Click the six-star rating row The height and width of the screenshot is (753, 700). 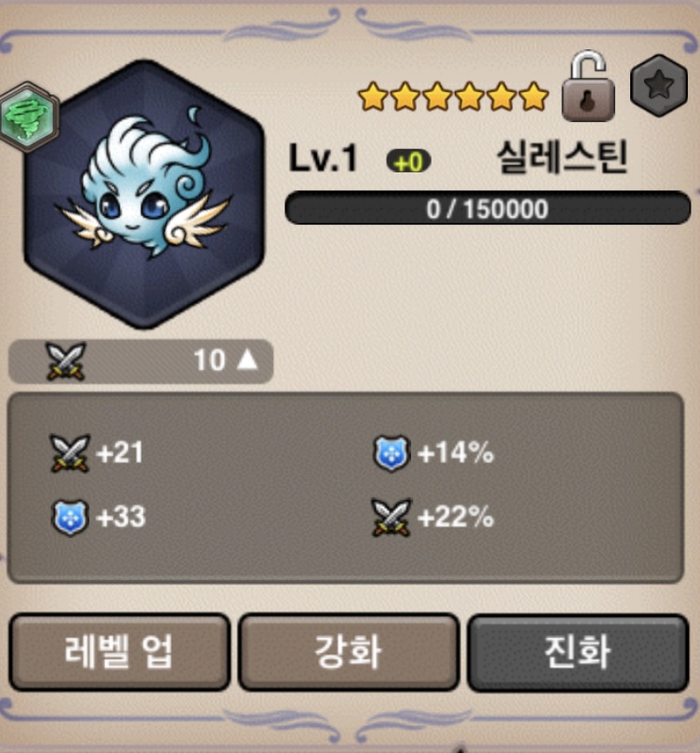454,96
